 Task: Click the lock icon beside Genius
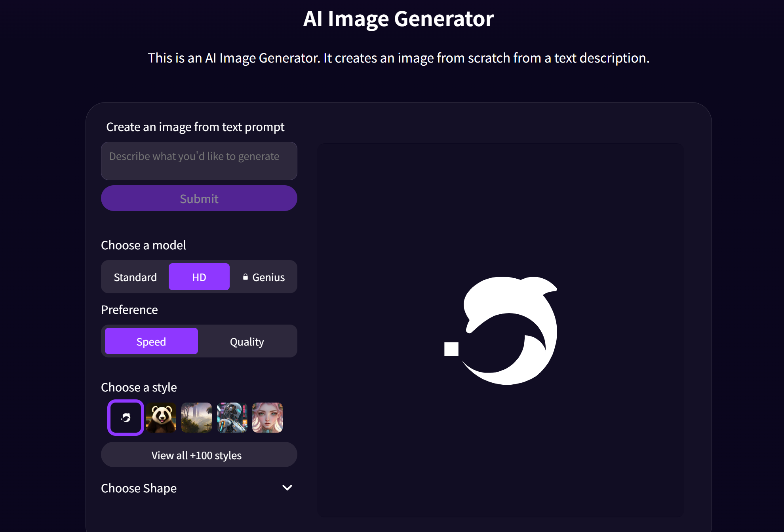coord(245,277)
